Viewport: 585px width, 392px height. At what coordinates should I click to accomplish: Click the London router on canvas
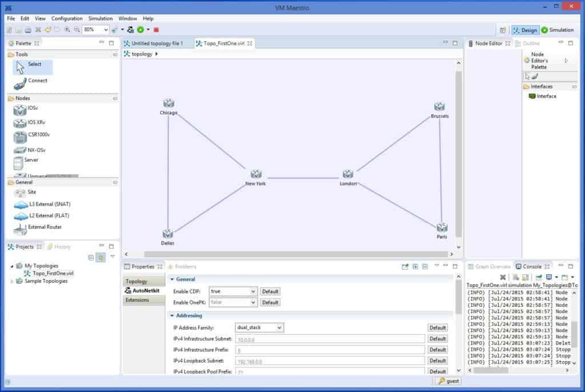pyautogui.click(x=348, y=174)
